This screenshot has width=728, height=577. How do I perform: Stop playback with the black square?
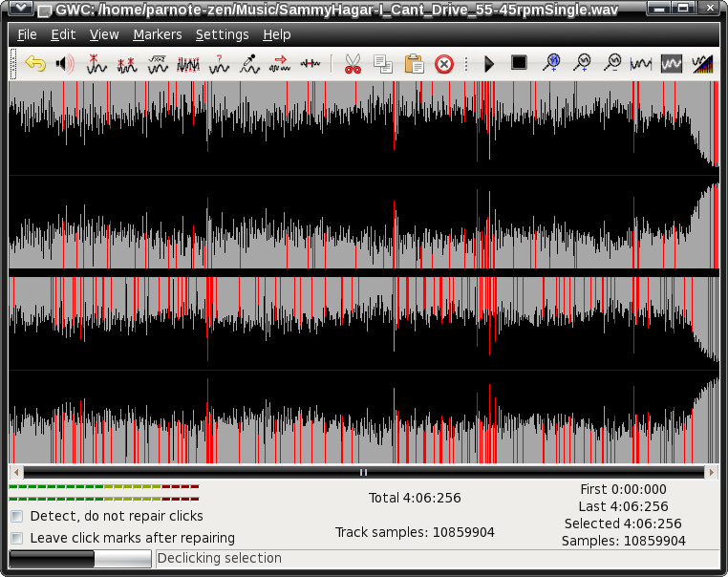pos(519,62)
